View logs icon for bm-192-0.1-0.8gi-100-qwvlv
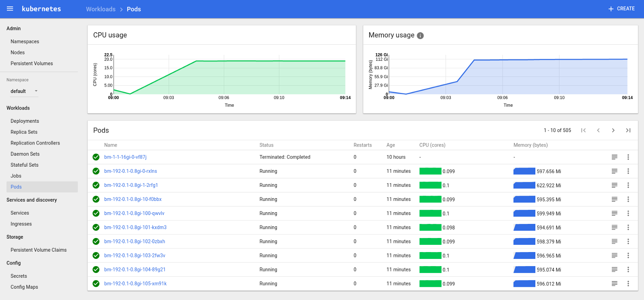Viewport: 644px width, 300px height. click(614, 213)
